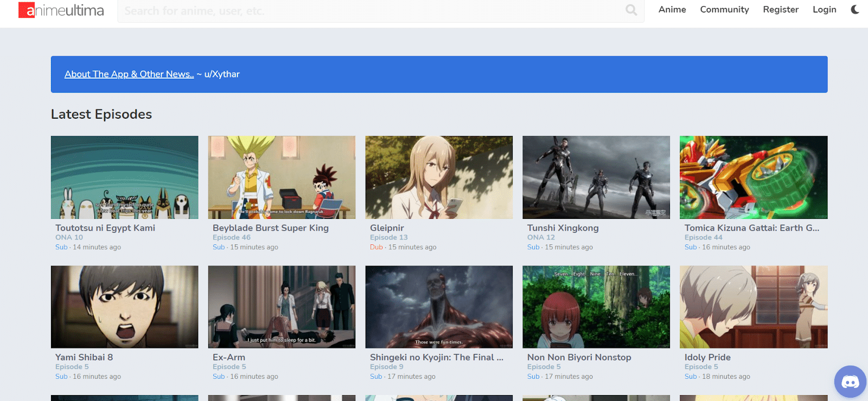Image resolution: width=868 pixels, height=401 pixels.
Task: Click ONA 12 under Tunshi Xingkong
Action: (541, 237)
